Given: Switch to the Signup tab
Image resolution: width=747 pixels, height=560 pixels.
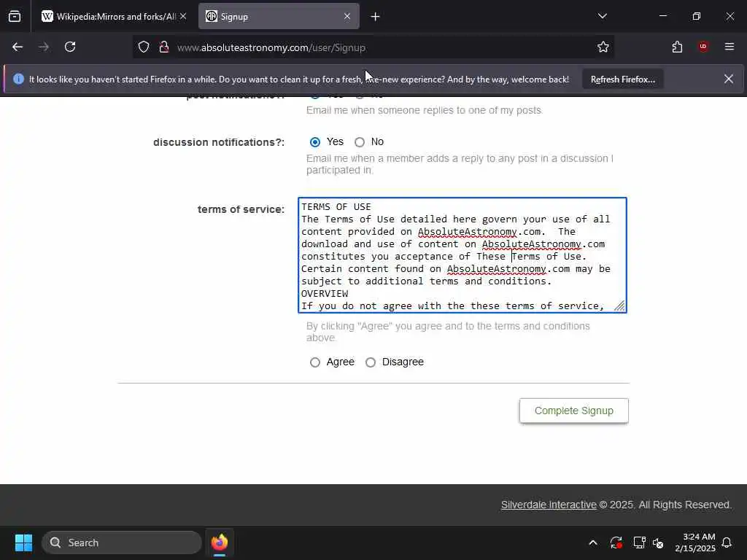Looking at the screenshot, I should pos(279,17).
